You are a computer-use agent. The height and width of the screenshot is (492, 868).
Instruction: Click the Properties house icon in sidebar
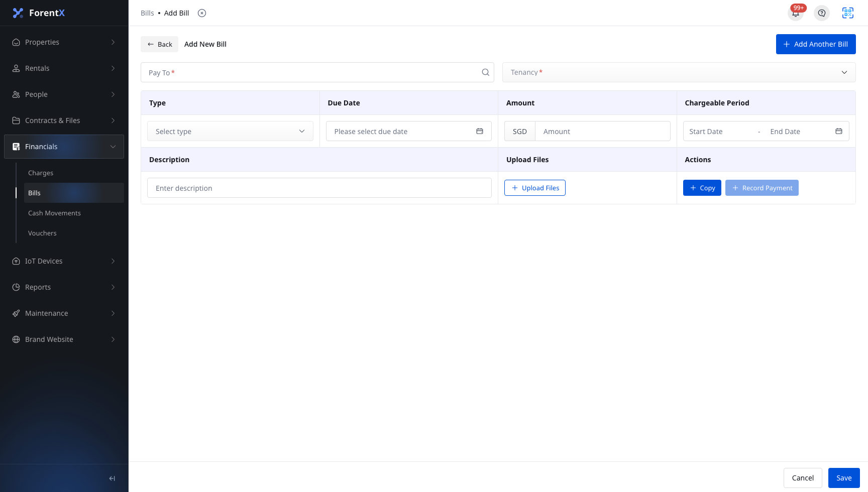(x=16, y=42)
